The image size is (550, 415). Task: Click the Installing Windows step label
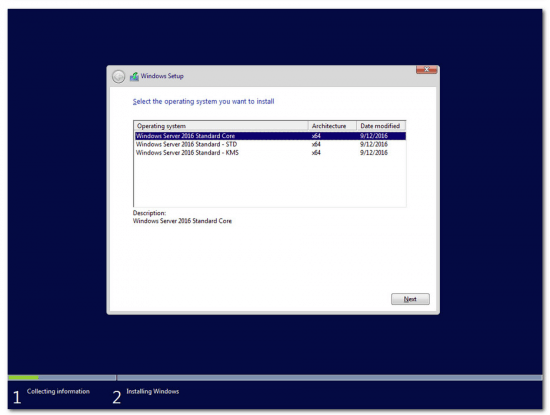153,391
